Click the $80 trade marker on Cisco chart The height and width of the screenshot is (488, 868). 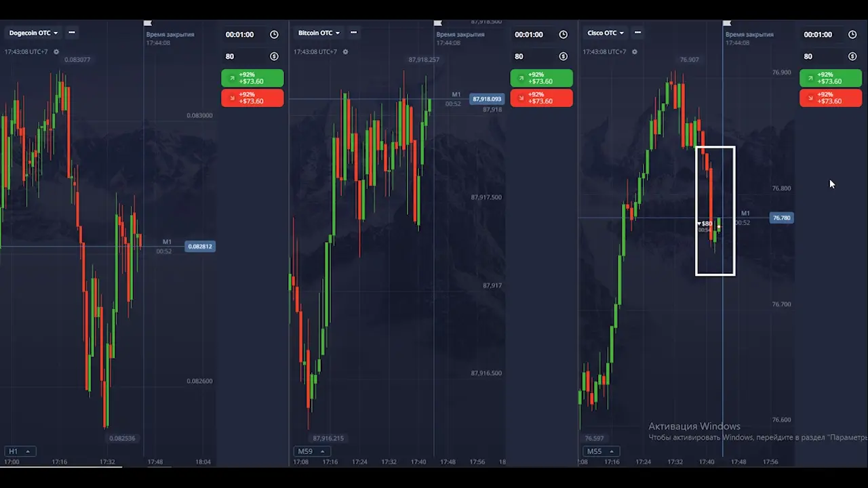[x=706, y=224]
